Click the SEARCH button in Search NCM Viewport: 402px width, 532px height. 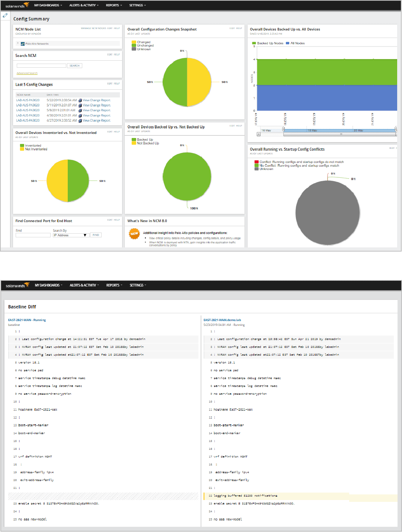click(74, 65)
